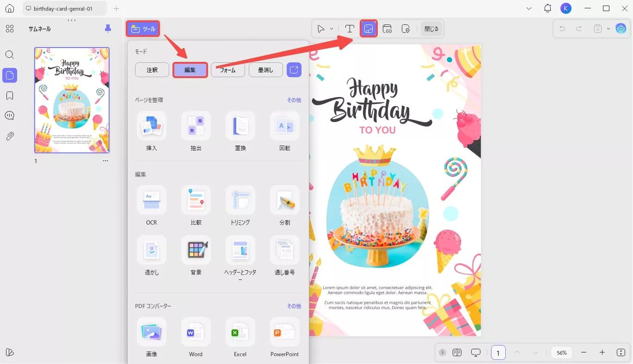Expand the selection tool dropdown arrow
633x364 pixels.
tap(331, 28)
